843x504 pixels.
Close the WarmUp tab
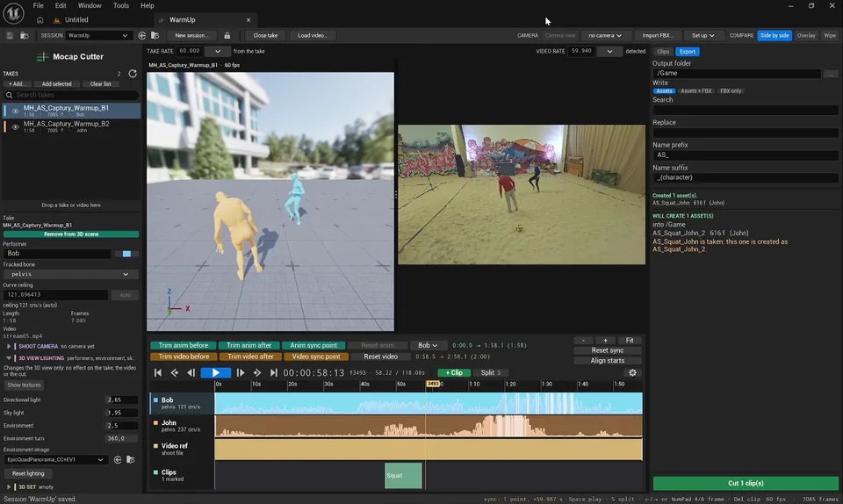point(249,20)
